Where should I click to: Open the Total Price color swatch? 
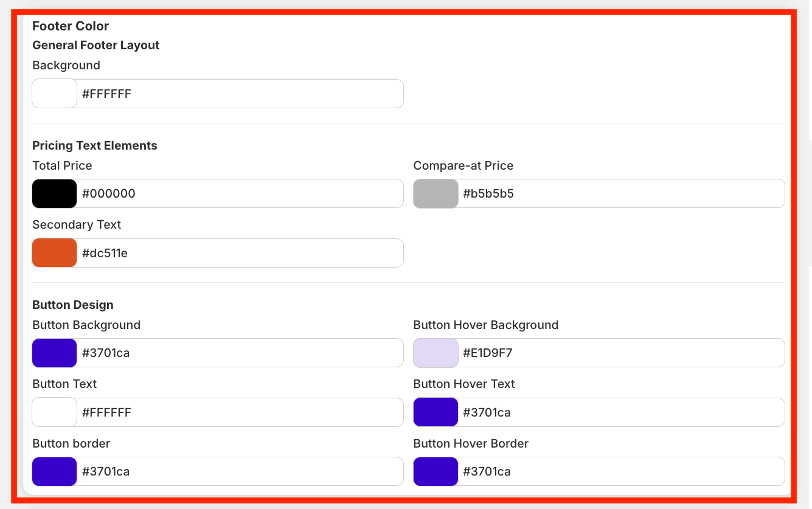55,193
